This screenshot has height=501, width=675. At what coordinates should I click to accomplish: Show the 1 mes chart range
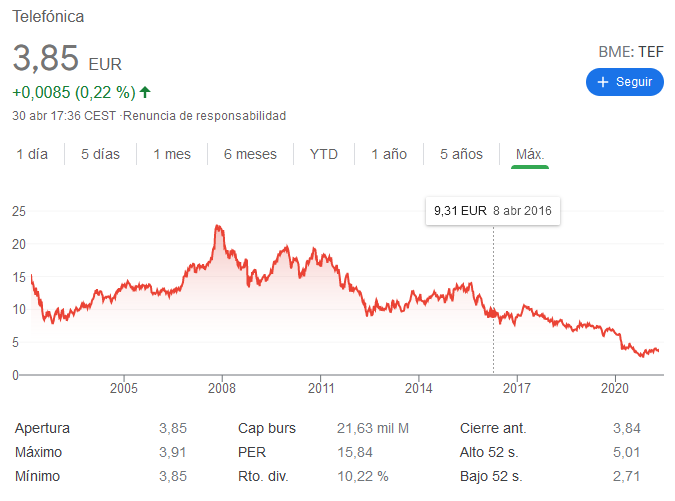pos(172,154)
